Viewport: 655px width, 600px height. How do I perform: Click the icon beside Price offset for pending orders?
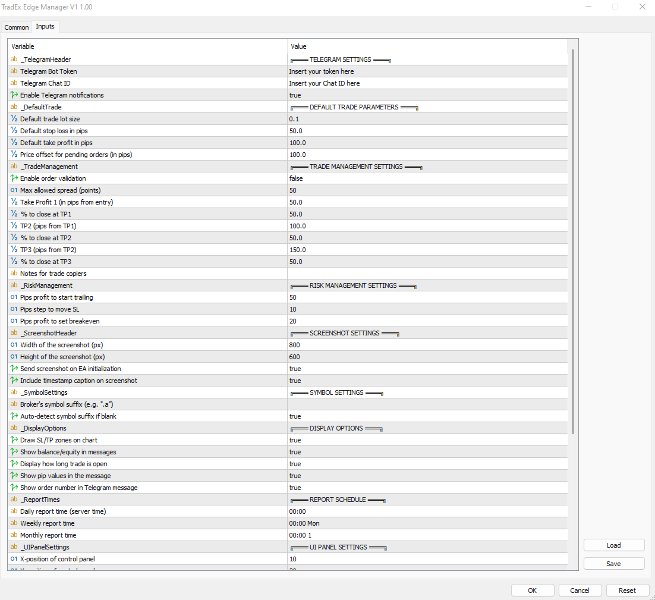(14, 154)
